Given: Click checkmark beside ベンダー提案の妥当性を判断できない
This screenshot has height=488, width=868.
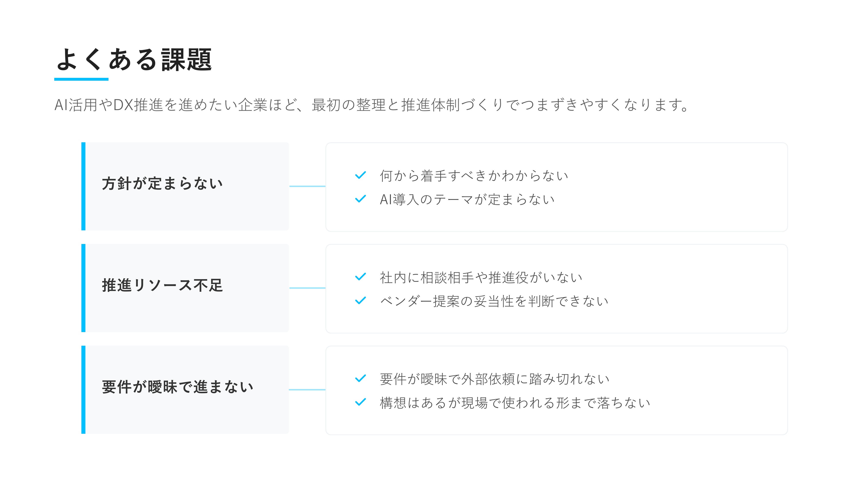Looking at the screenshot, I should click(360, 300).
